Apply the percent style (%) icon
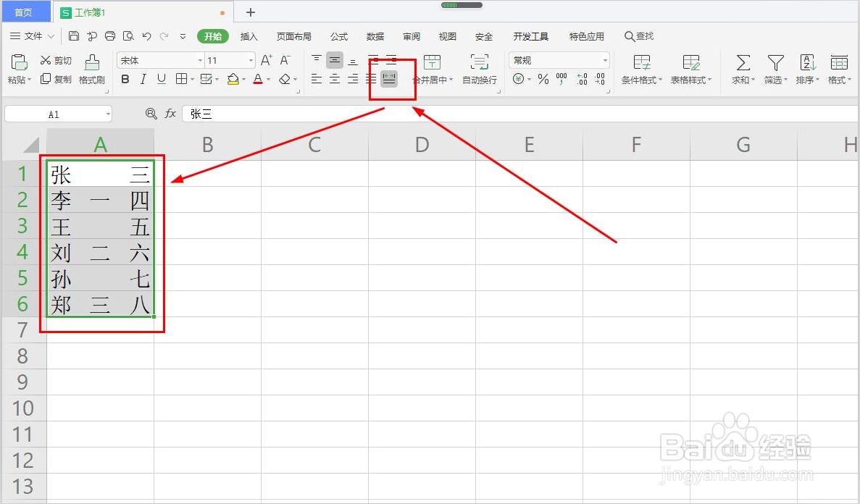The image size is (860, 504). tap(543, 80)
